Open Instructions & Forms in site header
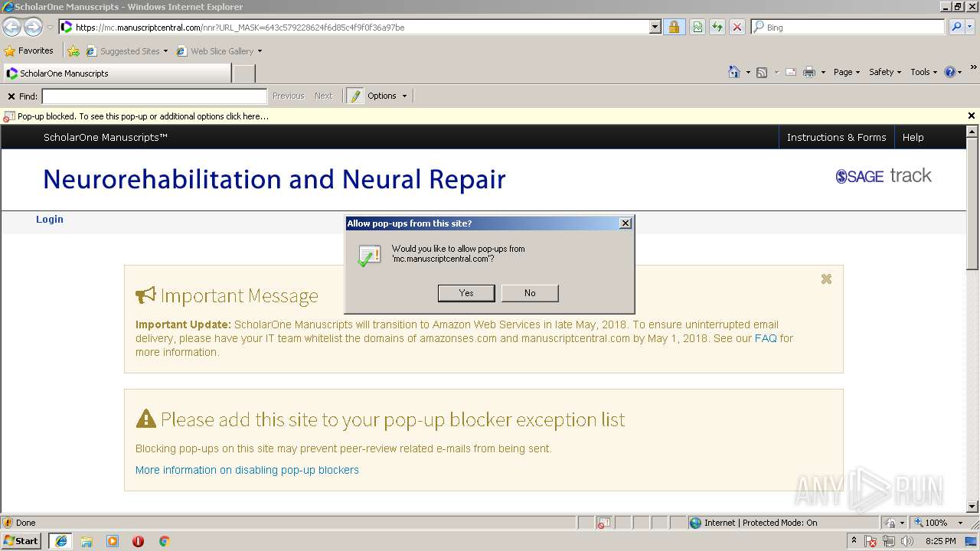This screenshot has height=551, width=980. [836, 137]
